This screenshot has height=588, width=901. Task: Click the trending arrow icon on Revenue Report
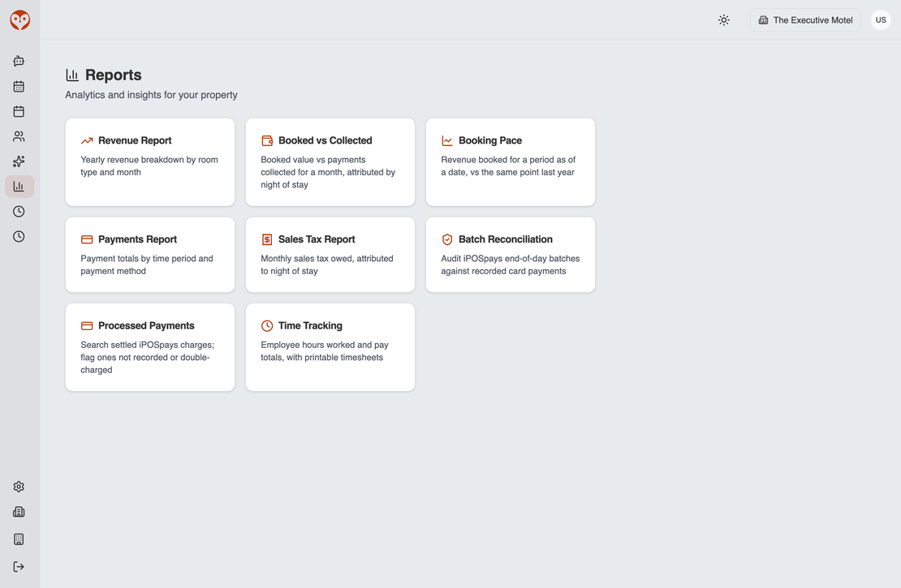pos(87,140)
